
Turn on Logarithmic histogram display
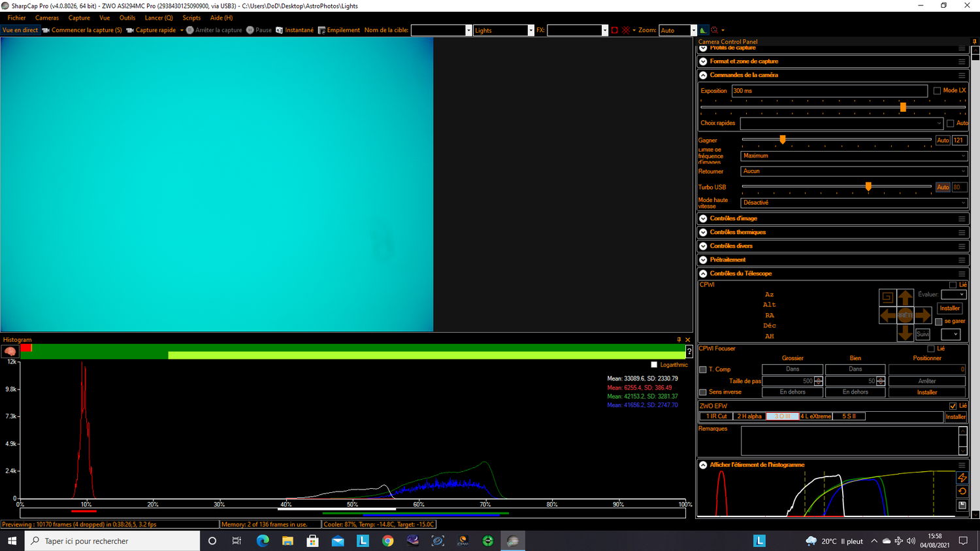click(654, 364)
